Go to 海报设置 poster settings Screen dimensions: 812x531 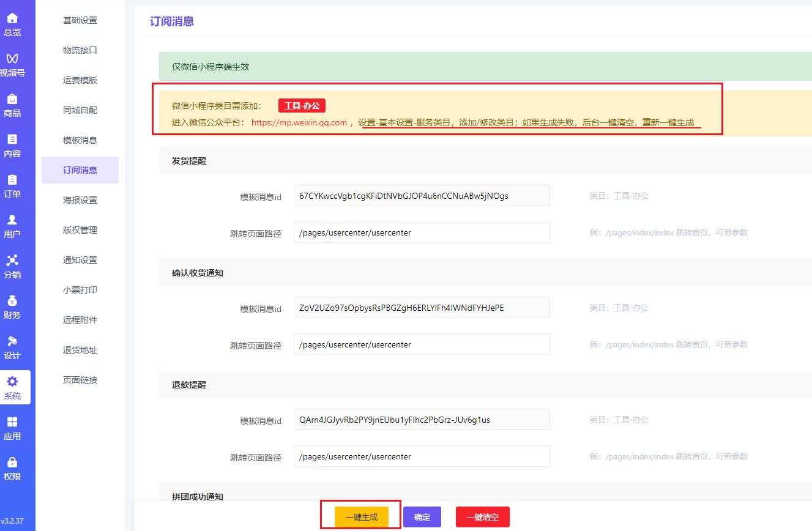(80, 200)
